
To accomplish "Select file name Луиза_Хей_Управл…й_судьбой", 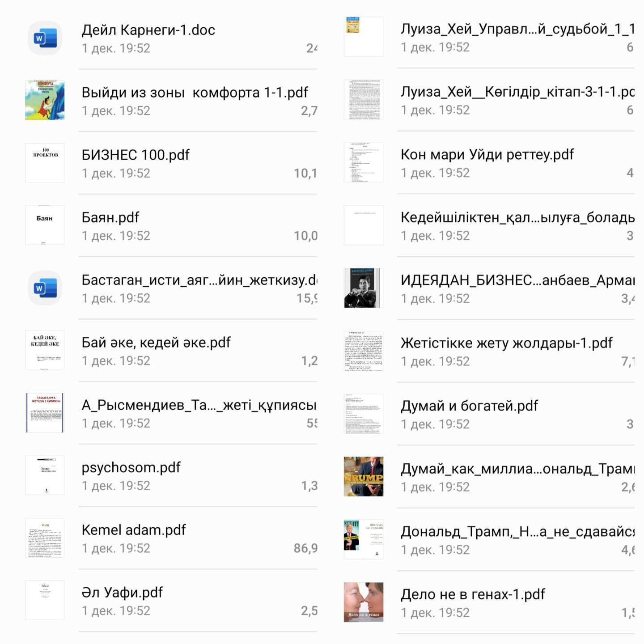I will (x=517, y=29).
